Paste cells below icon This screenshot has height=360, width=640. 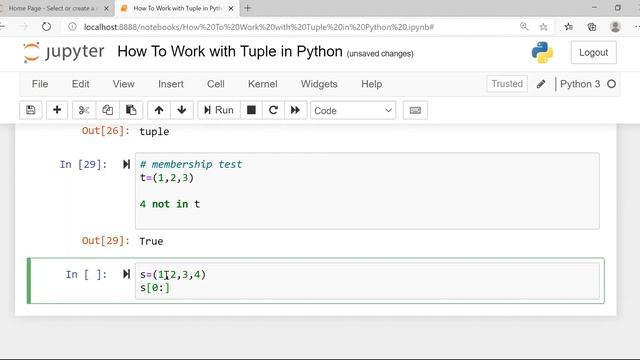coord(131,110)
